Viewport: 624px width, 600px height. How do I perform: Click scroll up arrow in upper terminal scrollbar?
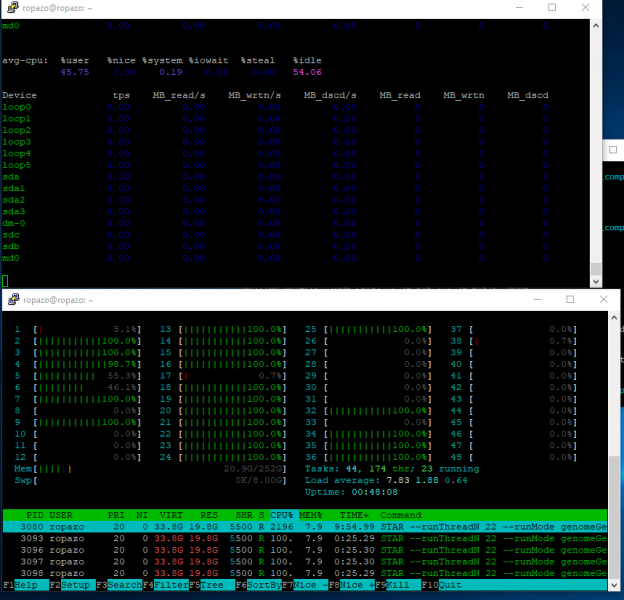[x=596, y=25]
